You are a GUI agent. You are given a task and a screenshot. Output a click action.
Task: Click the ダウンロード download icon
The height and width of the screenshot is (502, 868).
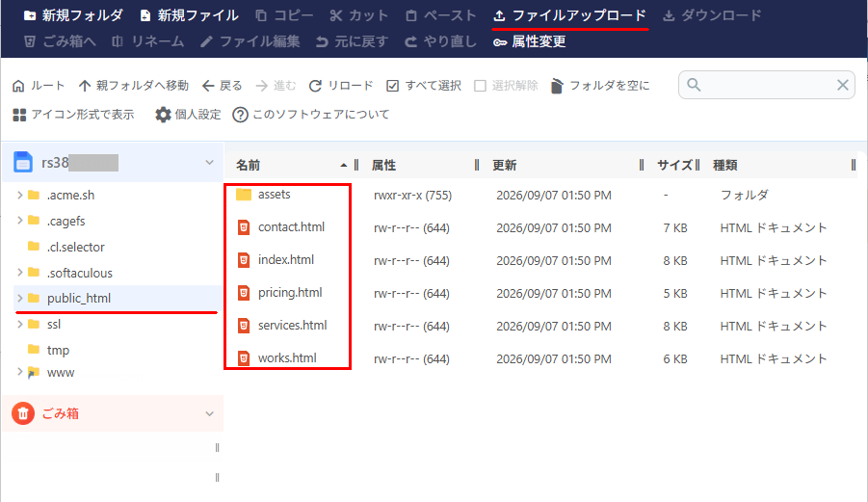[x=669, y=15]
